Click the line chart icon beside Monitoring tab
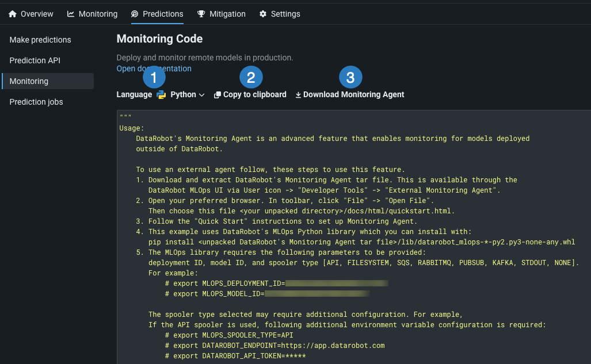The height and width of the screenshot is (364, 591). pyautogui.click(x=71, y=14)
